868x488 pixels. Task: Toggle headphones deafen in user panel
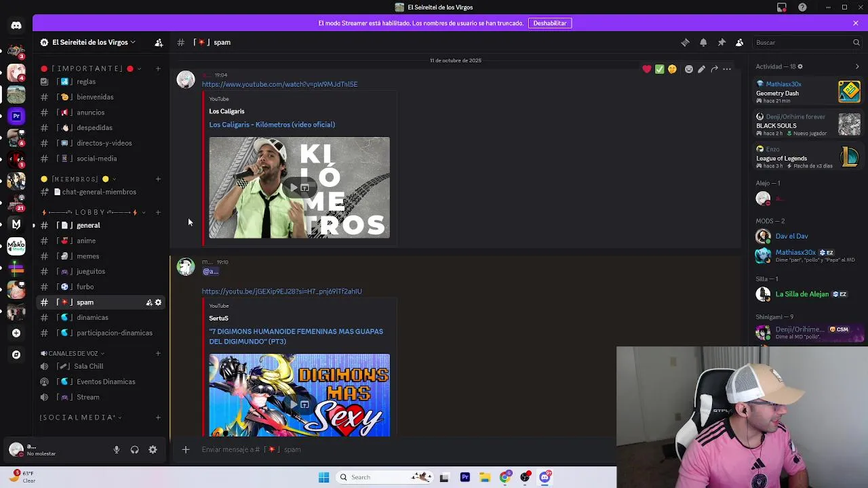coord(134,449)
